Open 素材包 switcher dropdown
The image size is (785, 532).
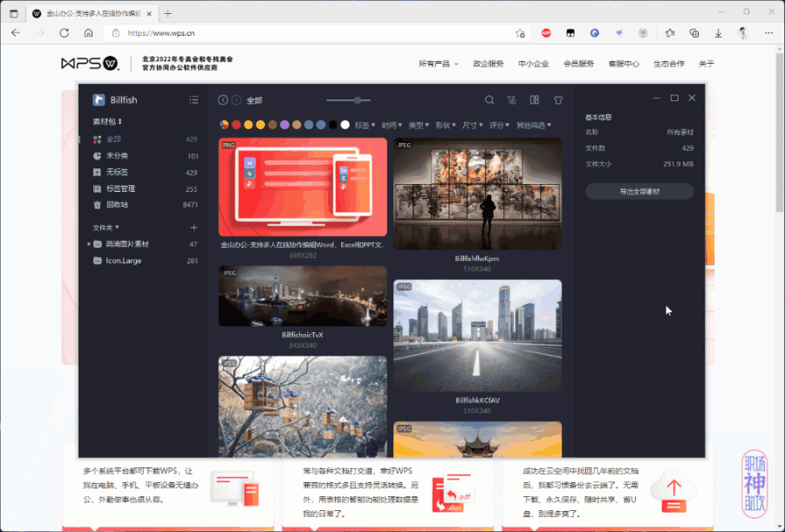(x=107, y=121)
